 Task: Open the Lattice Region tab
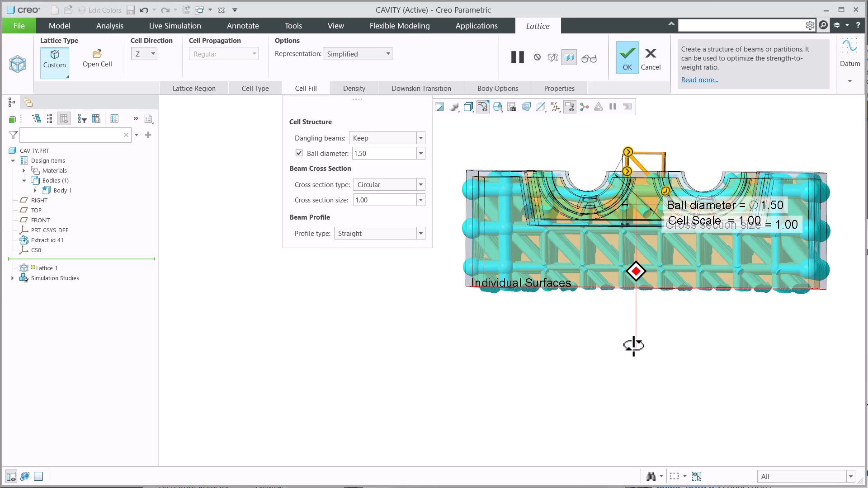tap(194, 89)
